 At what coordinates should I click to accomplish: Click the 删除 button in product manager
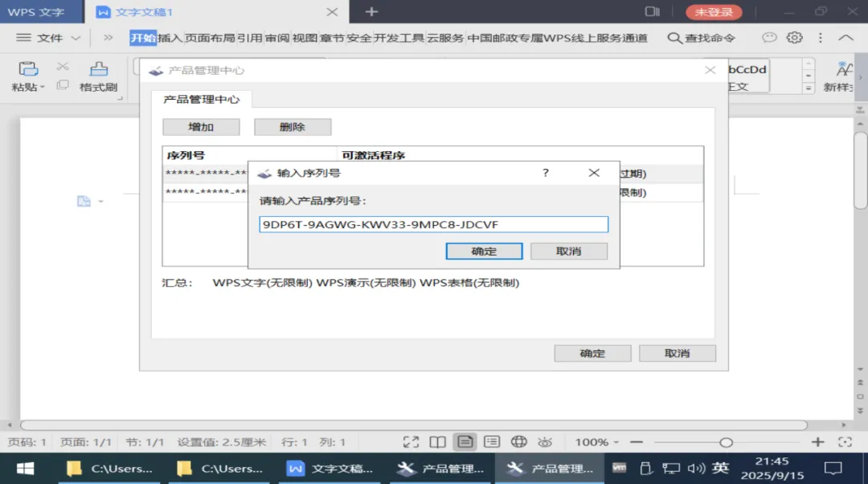pyautogui.click(x=293, y=127)
